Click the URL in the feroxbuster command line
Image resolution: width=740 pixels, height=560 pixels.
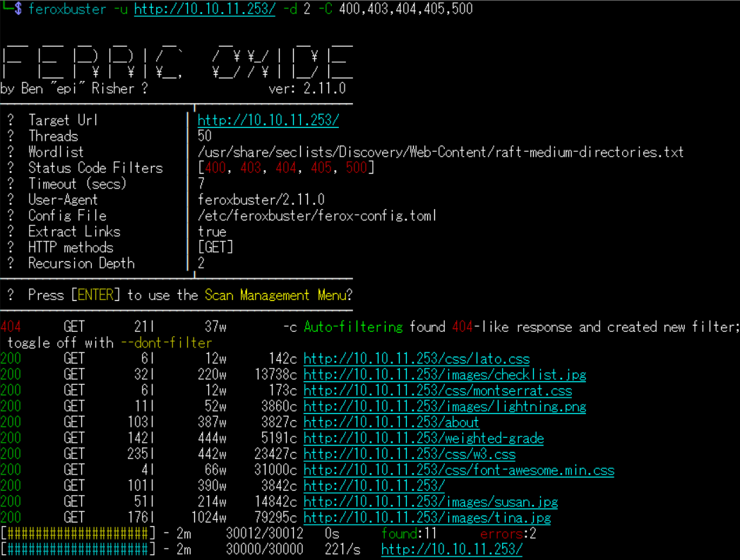coord(204,9)
